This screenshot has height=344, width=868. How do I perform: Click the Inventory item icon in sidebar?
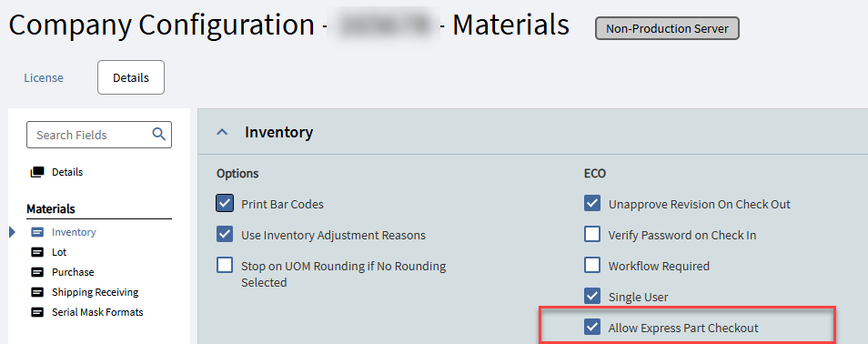tap(37, 233)
